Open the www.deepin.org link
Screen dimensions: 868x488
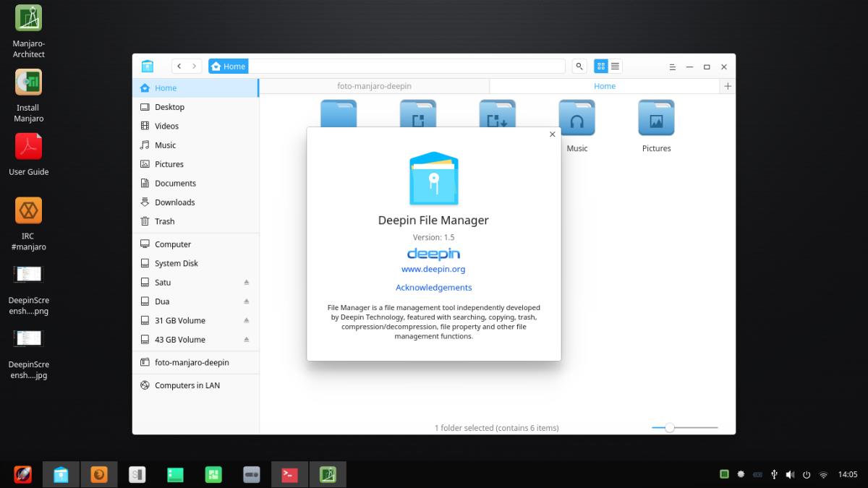tap(433, 269)
